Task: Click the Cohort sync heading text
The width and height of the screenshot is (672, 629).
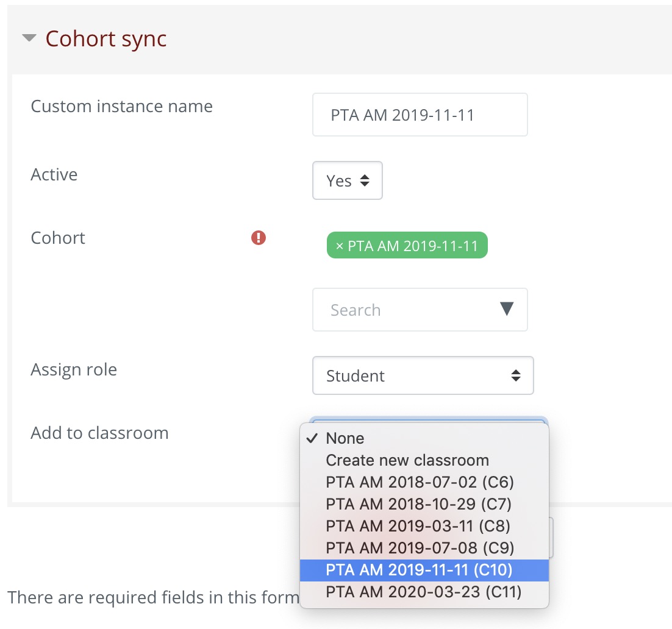Action: point(106,39)
